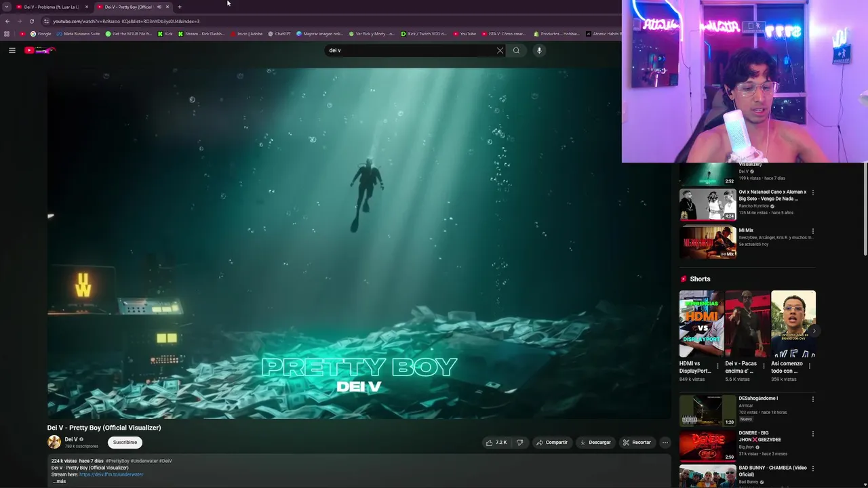Close the 'Dei V - Pretty Boy' tab
Image resolution: width=868 pixels, height=488 pixels.
pyautogui.click(x=167, y=7)
